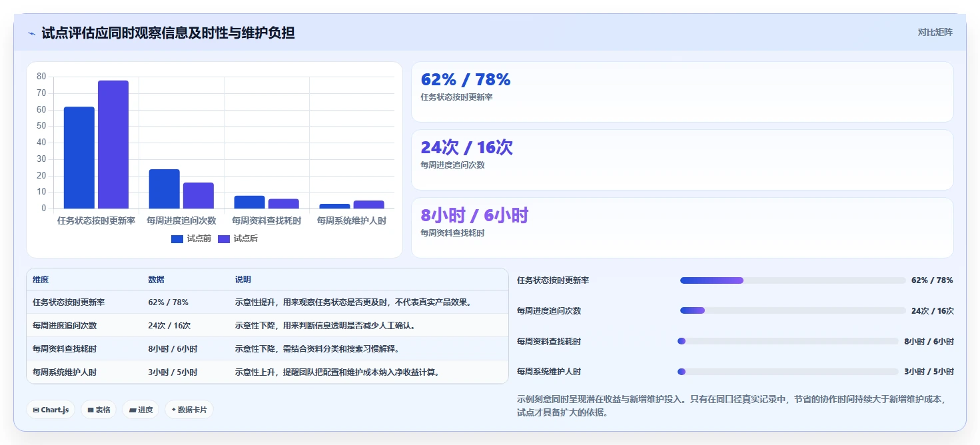Click the 试点前 bar for 每周资料查找耗时
The height and width of the screenshot is (445, 980).
(x=249, y=202)
